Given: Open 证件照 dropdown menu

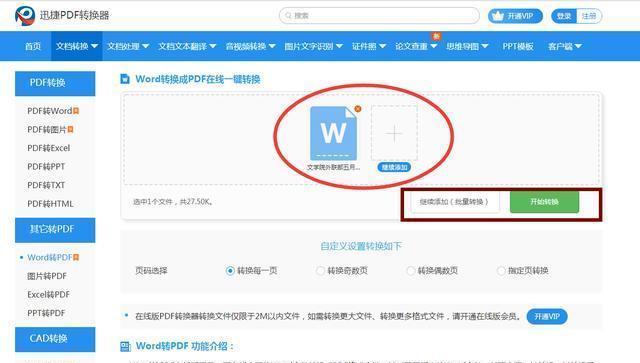Looking at the screenshot, I should coord(369,46).
